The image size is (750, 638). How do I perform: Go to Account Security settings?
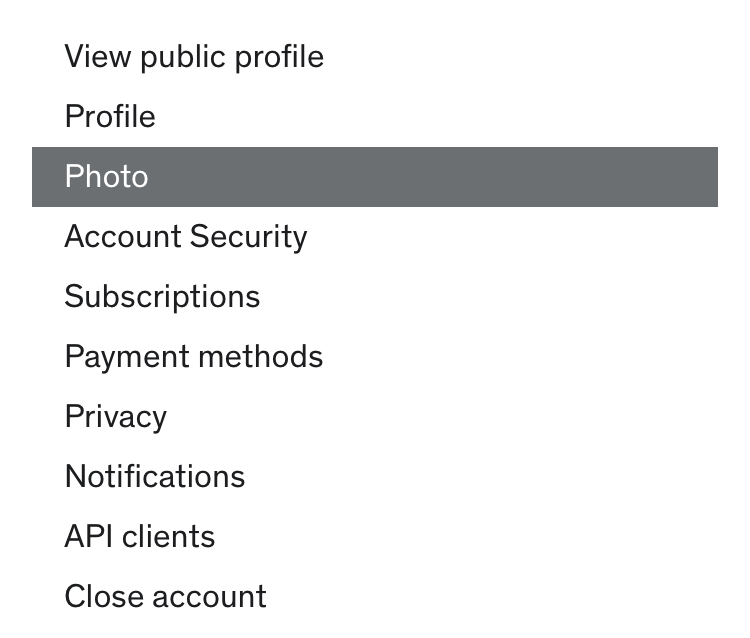pyautogui.click(x=186, y=237)
